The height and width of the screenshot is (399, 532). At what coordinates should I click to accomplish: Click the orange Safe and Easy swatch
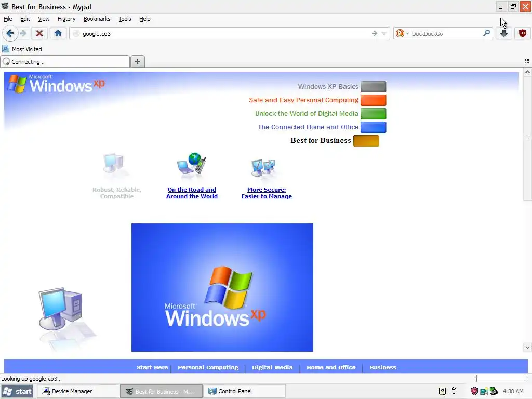pyautogui.click(x=373, y=100)
